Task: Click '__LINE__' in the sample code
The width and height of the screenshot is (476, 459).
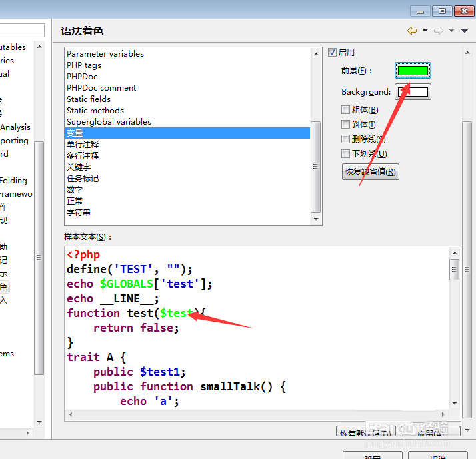Action: click(x=127, y=299)
